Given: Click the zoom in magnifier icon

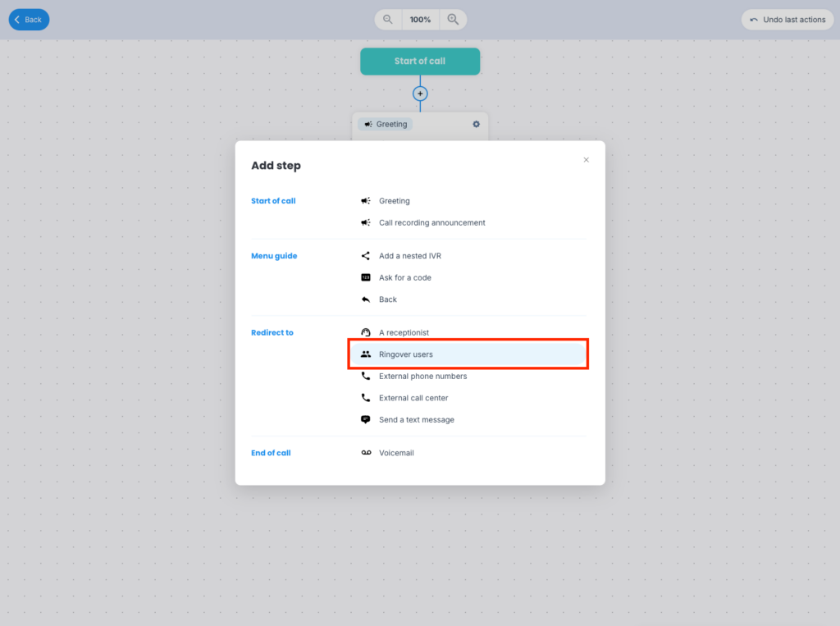Looking at the screenshot, I should tap(453, 20).
